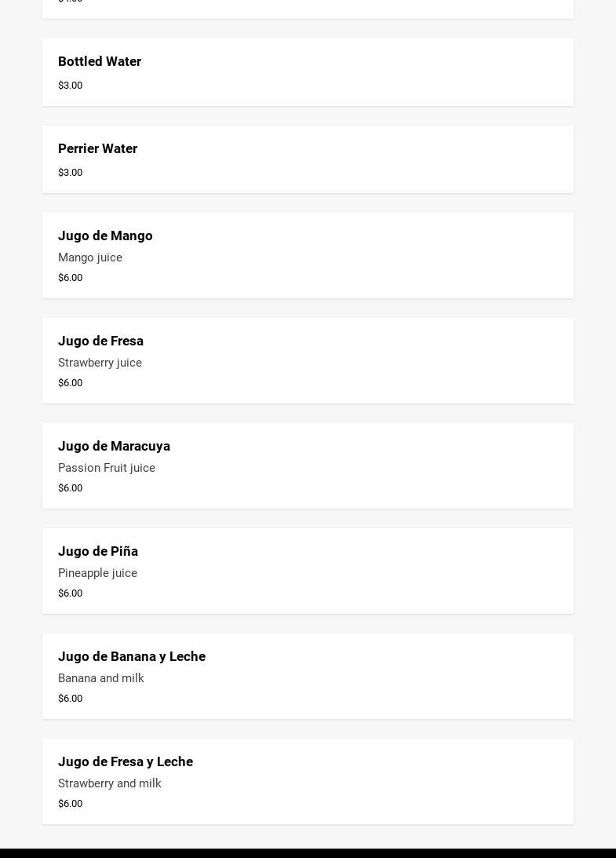Click the $6.00 price below Banana and milk
616x858 pixels.
70,699
